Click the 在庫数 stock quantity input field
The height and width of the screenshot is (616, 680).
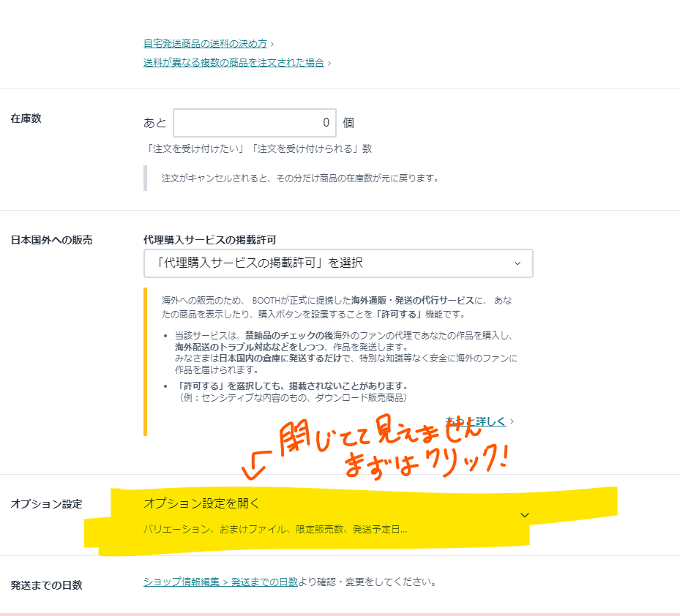point(255,123)
